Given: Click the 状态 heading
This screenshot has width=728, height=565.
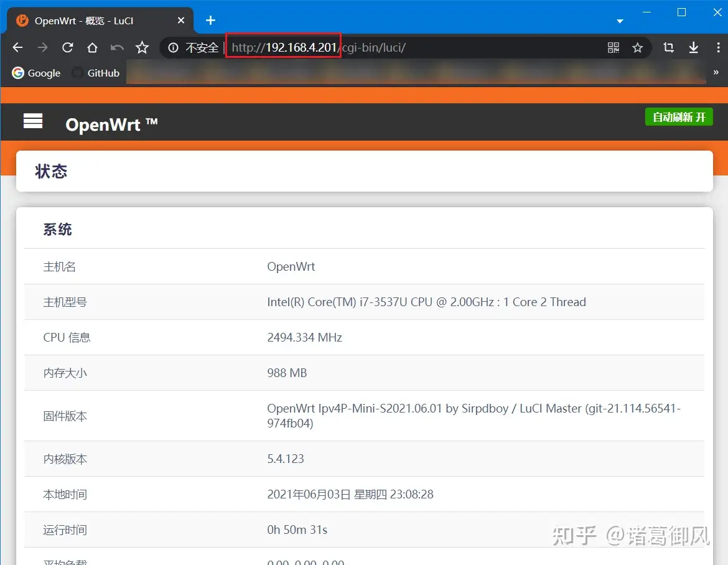Looking at the screenshot, I should pos(51,171).
